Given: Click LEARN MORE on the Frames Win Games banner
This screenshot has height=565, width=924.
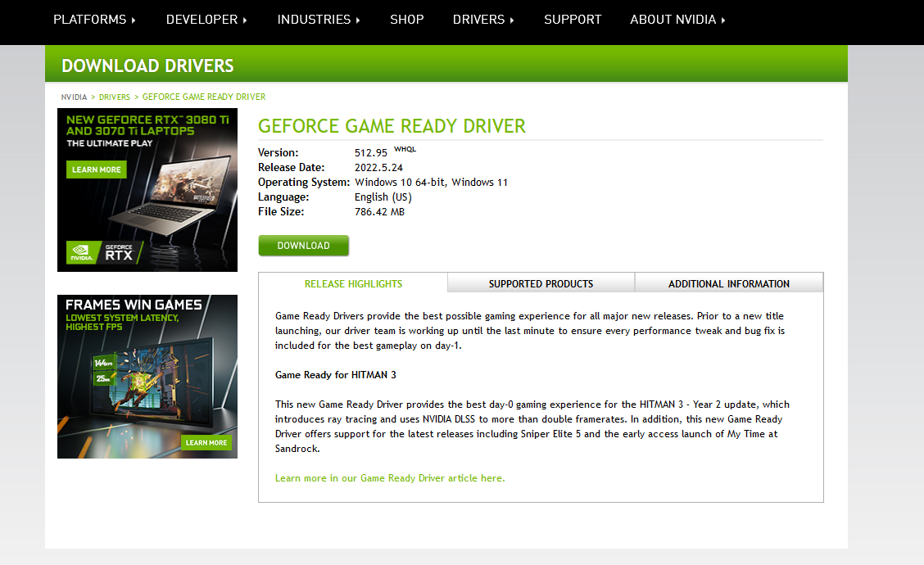Looking at the screenshot, I should click(206, 441).
